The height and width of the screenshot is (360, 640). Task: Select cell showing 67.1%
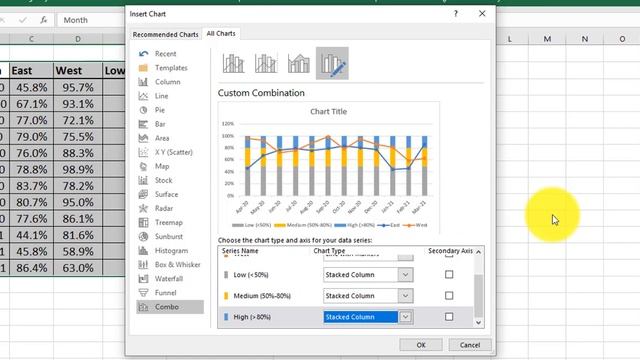31,104
